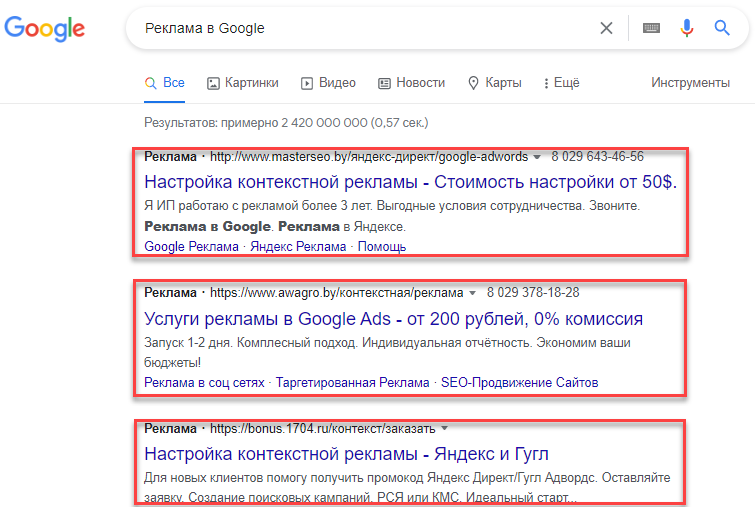The image size is (755, 507).
Task: Expand the 'Ещё' more menu
Action: (x=561, y=83)
